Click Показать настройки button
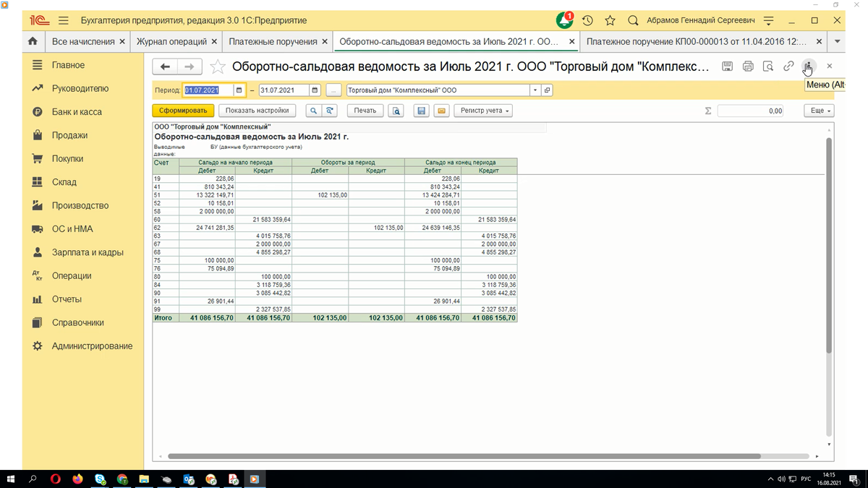The width and height of the screenshot is (868, 488). (x=257, y=111)
